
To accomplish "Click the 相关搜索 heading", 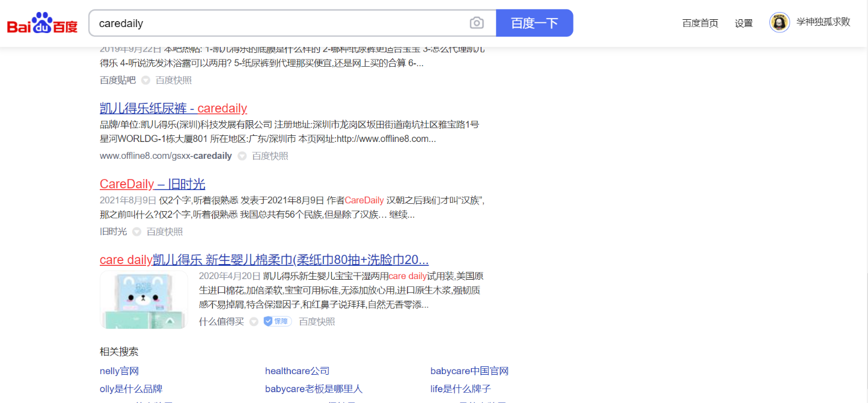I will 119,352.
